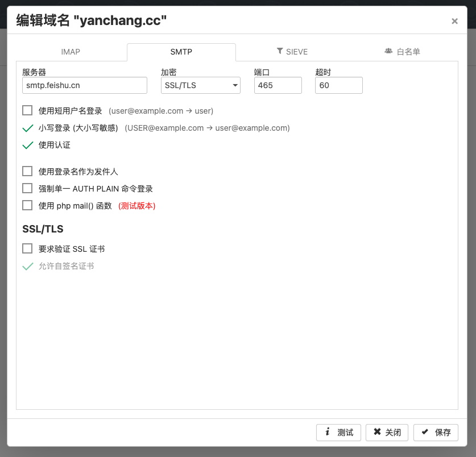
Task: Toggle 允许自签名证书 checkbox
Action: 27,265
